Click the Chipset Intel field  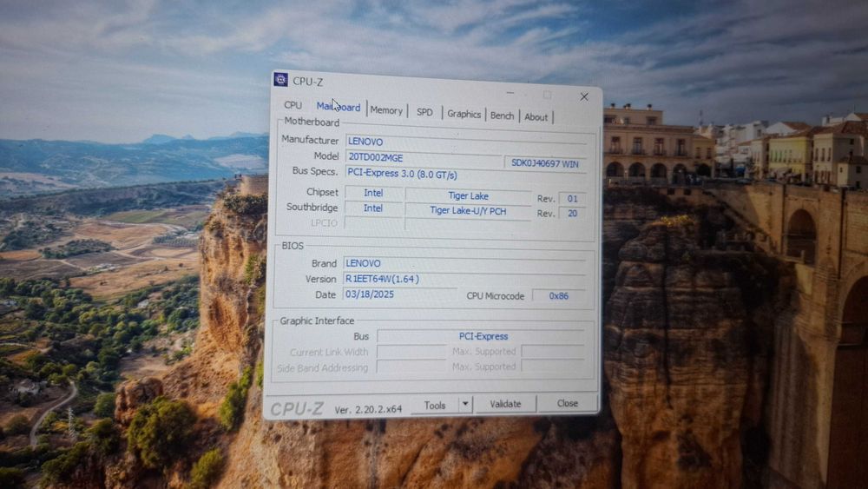coord(373,193)
